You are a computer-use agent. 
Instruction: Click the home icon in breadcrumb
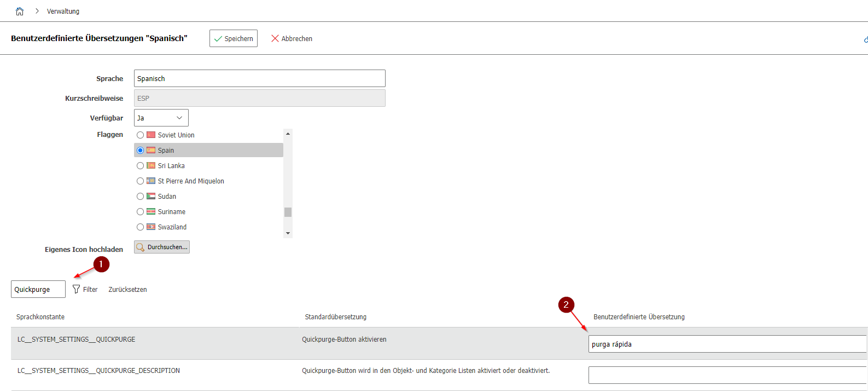[x=20, y=12]
